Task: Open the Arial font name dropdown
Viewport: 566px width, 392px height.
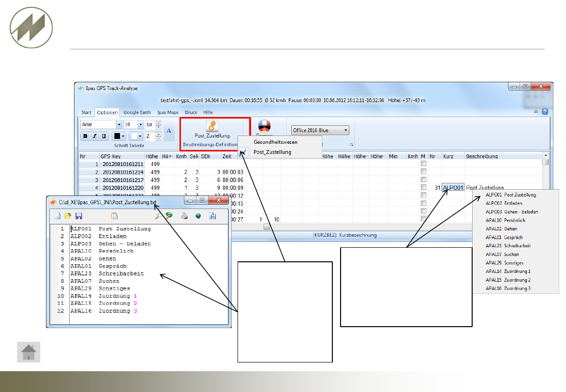Action: coord(119,124)
